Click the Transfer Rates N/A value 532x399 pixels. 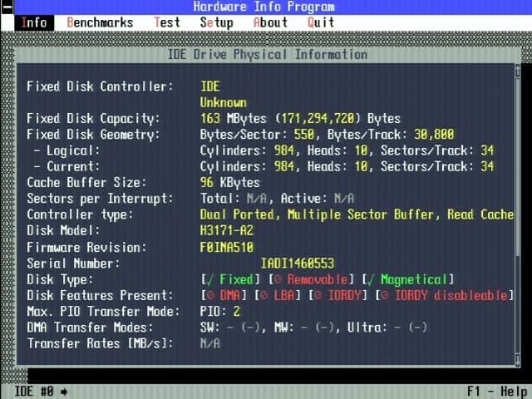(x=210, y=343)
